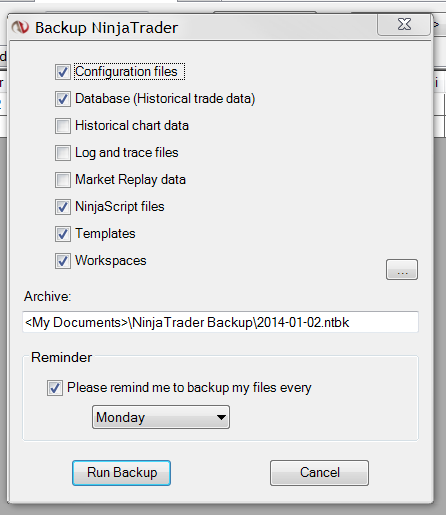Toggle the Templates checkbox
The image size is (446, 515).
point(63,234)
